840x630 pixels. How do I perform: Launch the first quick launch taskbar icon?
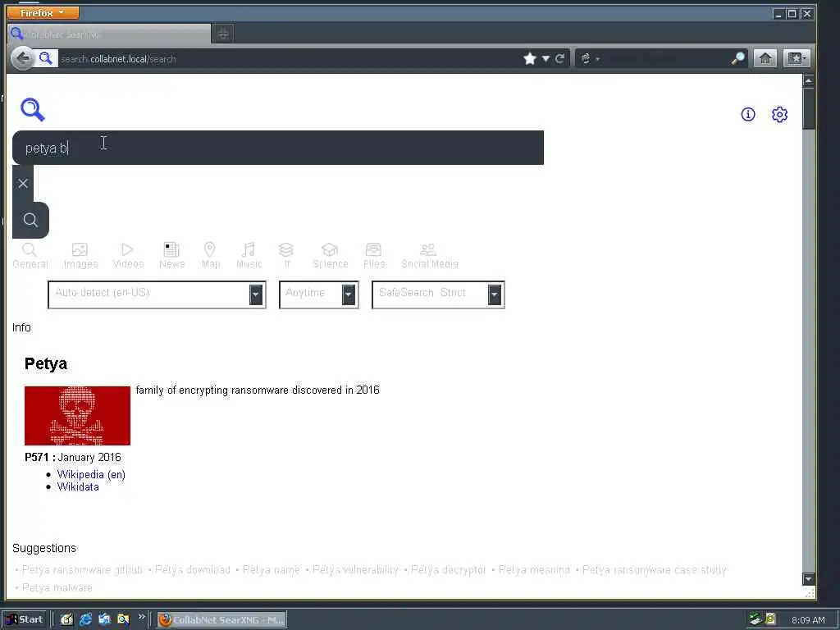[66, 619]
